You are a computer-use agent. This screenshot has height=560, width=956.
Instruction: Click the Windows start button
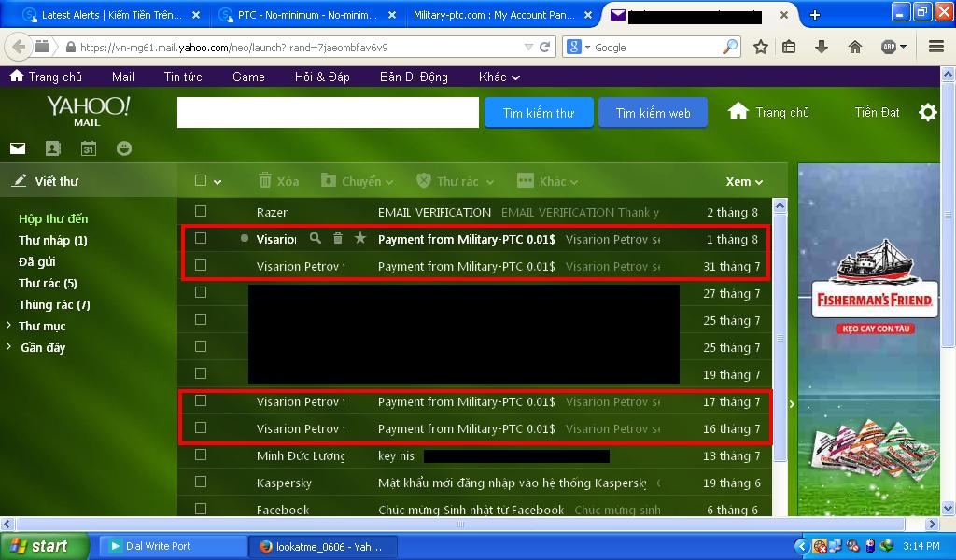pos(45,546)
